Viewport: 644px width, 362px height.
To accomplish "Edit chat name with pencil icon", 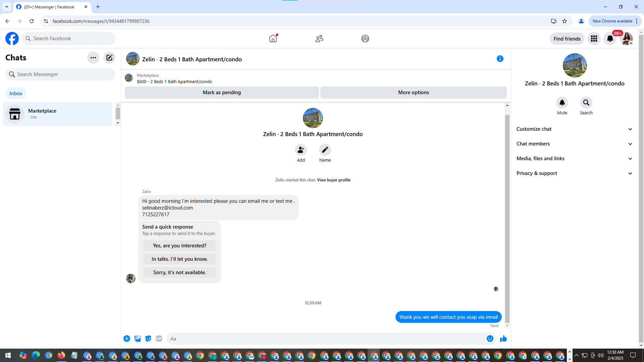I will (325, 150).
